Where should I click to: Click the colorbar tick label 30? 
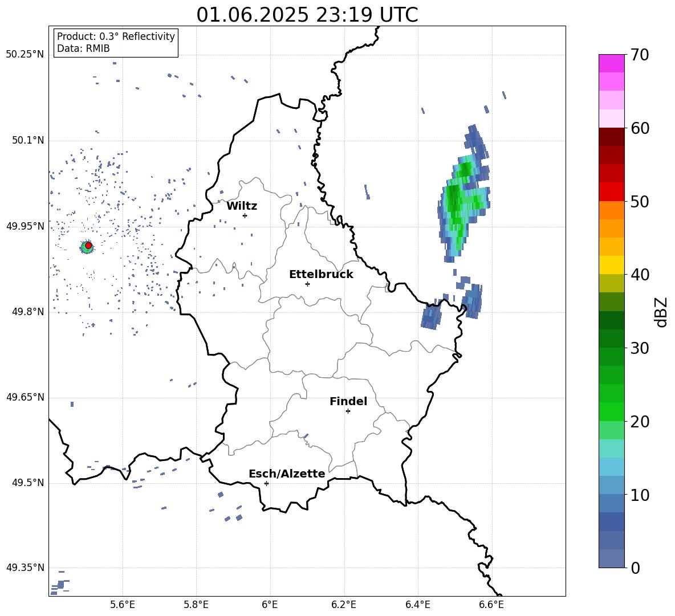tap(640, 348)
